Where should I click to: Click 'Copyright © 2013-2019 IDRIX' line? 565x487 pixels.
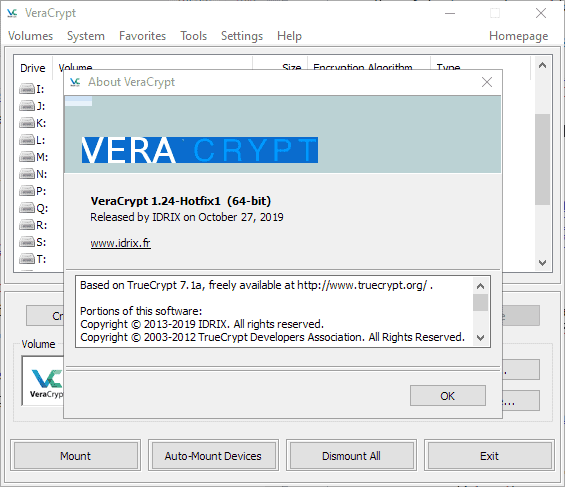pyautogui.click(x=202, y=324)
